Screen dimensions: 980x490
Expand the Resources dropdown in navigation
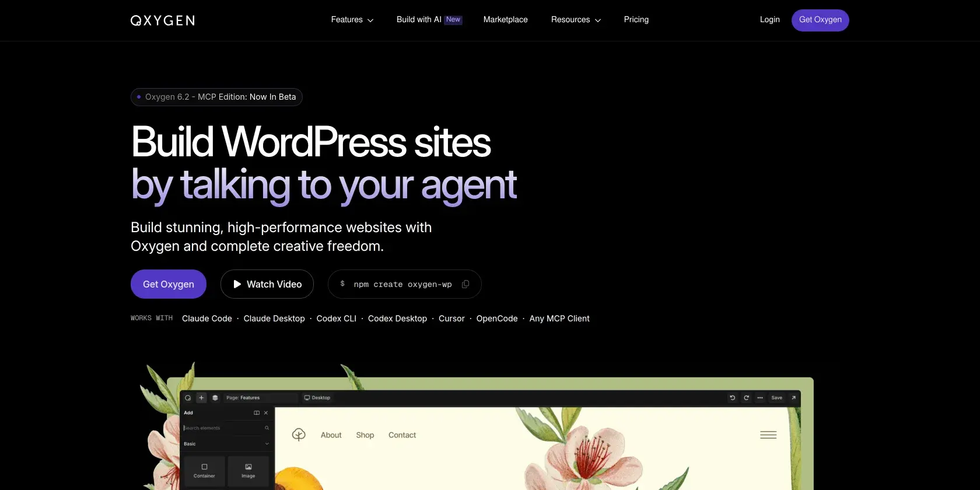coord(576,20)
